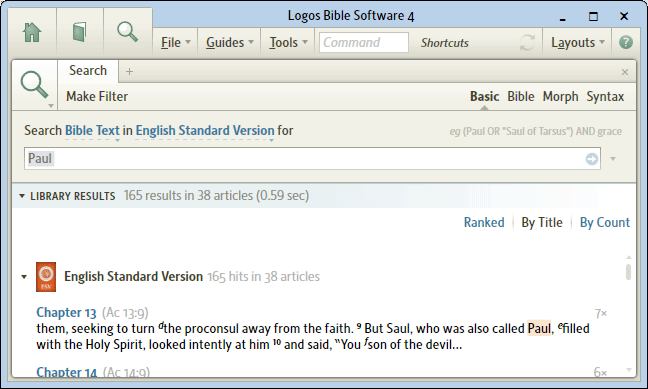Viewport: 648px width, 389px height.
Task: Open the Library book icon
Action: point(79,32)
